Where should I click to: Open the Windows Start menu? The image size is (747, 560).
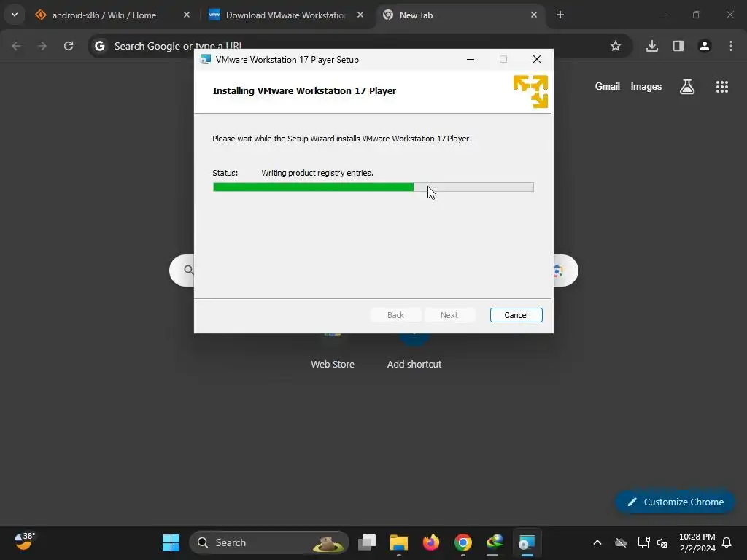point(171,542)
